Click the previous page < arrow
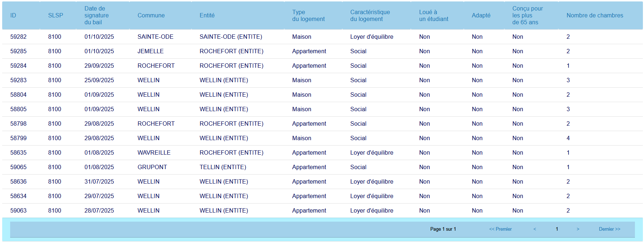 coord(534,229)
